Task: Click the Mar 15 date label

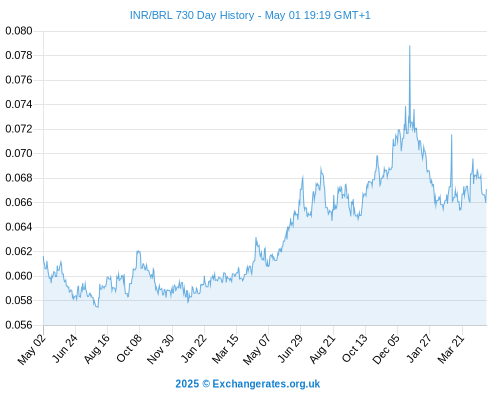Action: pyautogui.click(x=226, y=349)
